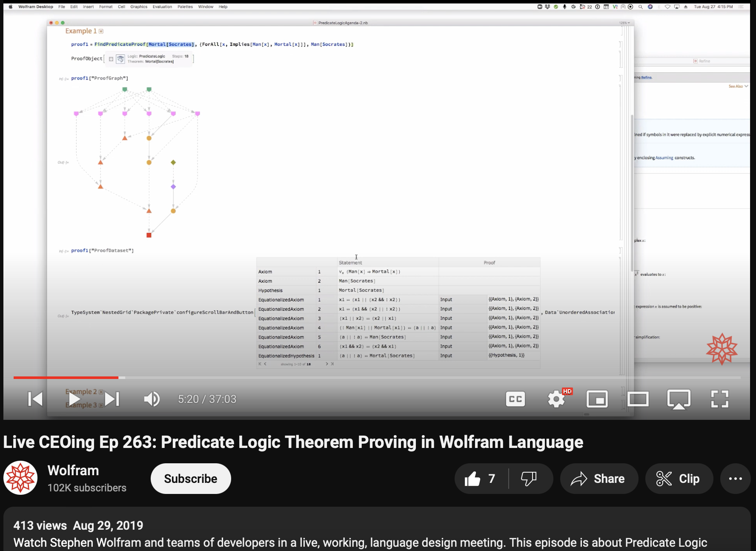This screenshot has height=551, width=756.
Task: Toggle closed captions
Action: click(515, 399)
